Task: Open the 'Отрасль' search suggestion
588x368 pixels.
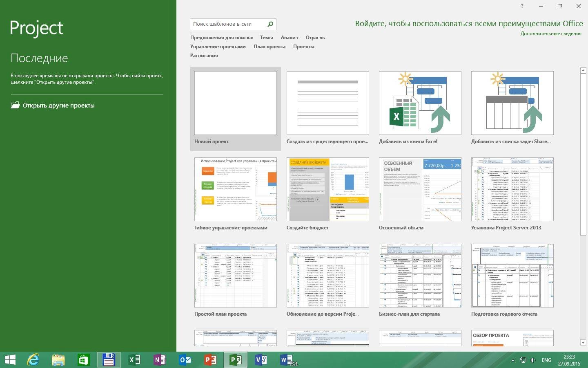Action: [315, 38]
